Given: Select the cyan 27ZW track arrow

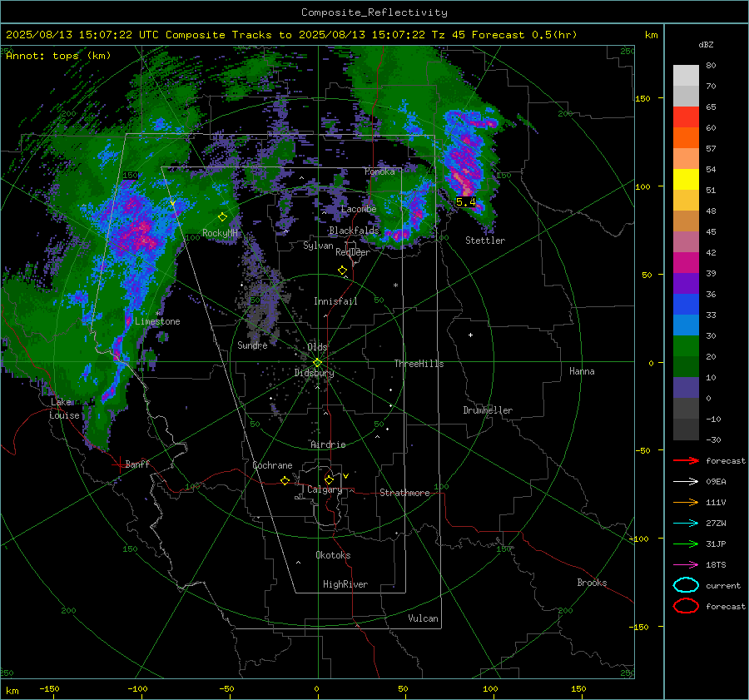Looking at the screenshot, I should tap(686, 524).
